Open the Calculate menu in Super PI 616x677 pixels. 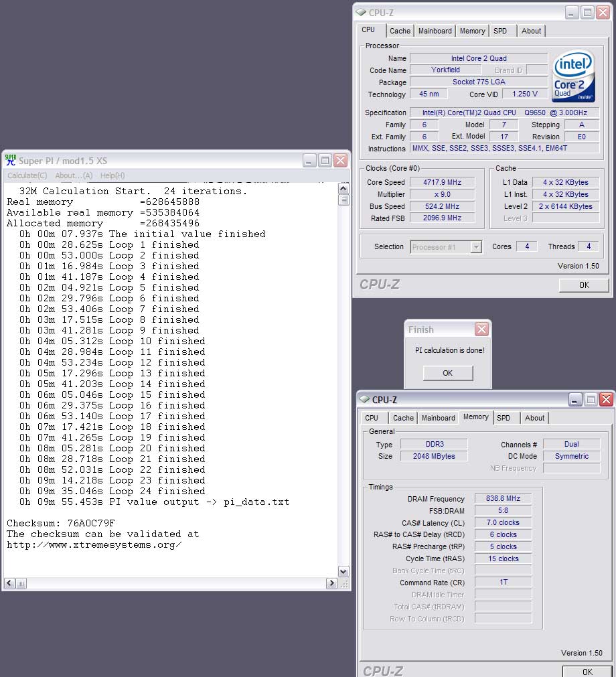coord(27,175)
